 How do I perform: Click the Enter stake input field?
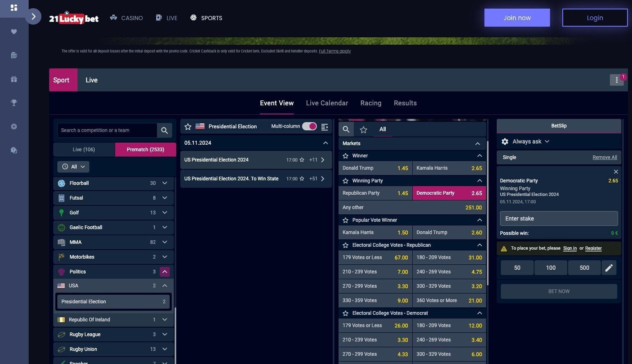[x=559, y=218]
